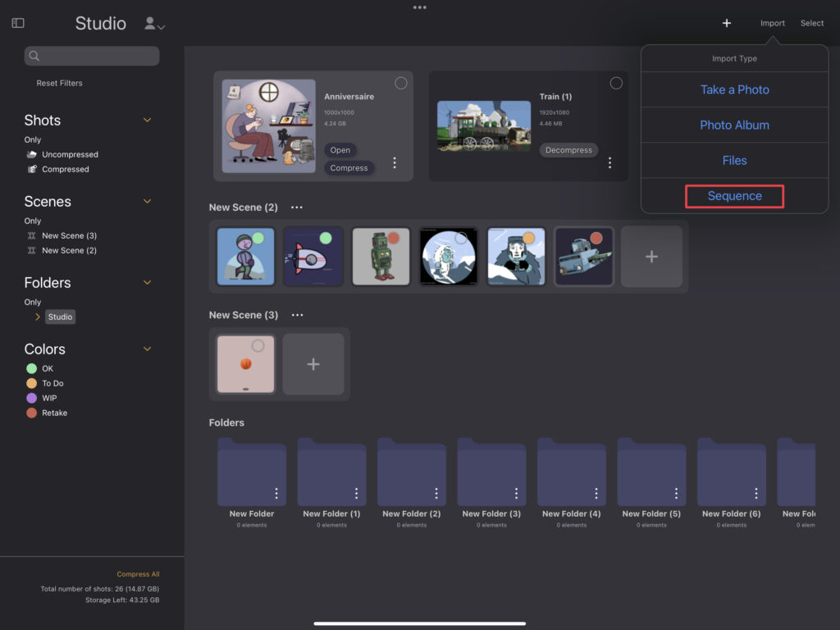This screenshot has width=840, height=630.
Task: Open the basketball shot thumbnail
Action: pyautogui.click(x=245, y=364)
